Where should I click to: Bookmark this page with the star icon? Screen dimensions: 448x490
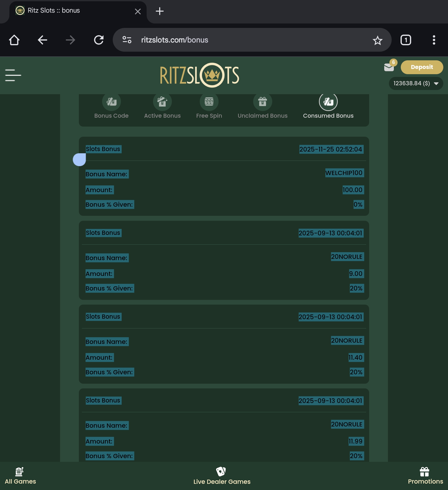[377, 40]
